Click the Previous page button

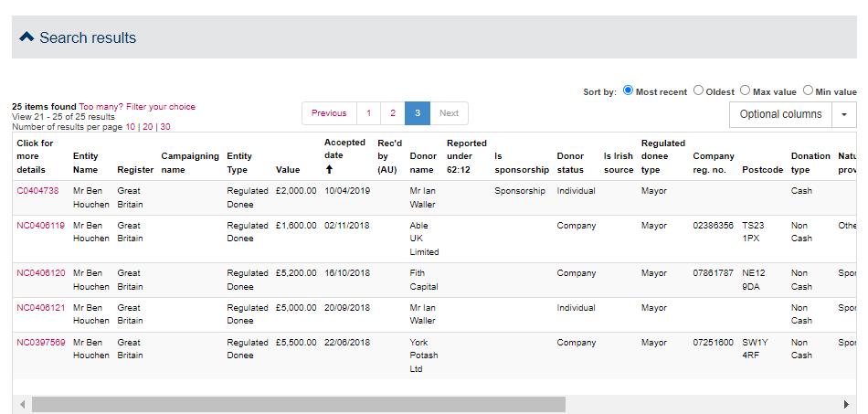click(x=329, y=113)
